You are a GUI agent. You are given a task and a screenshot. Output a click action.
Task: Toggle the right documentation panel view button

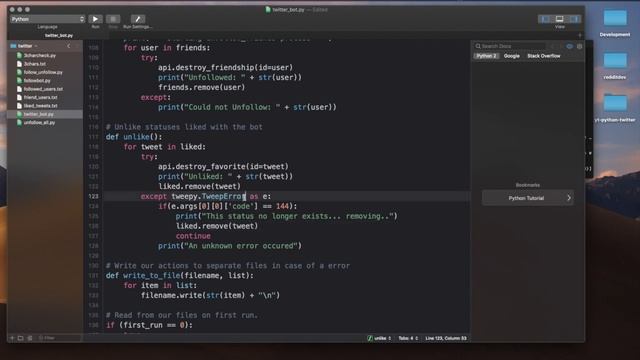[x=575, y=19]
